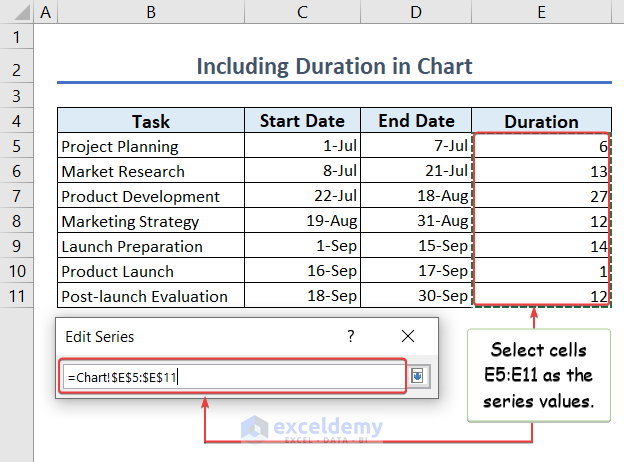Close the Edit Series dialog
The image size is (624, 462).
(407, 337)
